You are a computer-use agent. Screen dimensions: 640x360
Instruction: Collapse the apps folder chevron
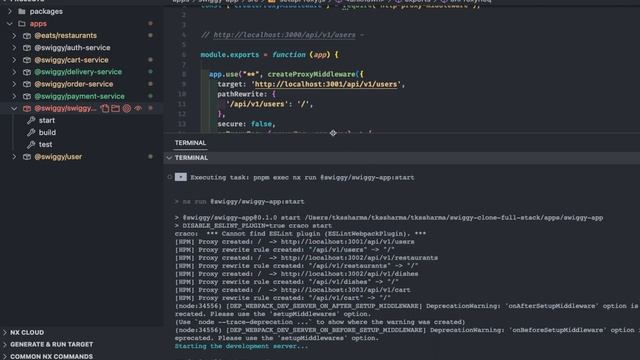[10, 24]
